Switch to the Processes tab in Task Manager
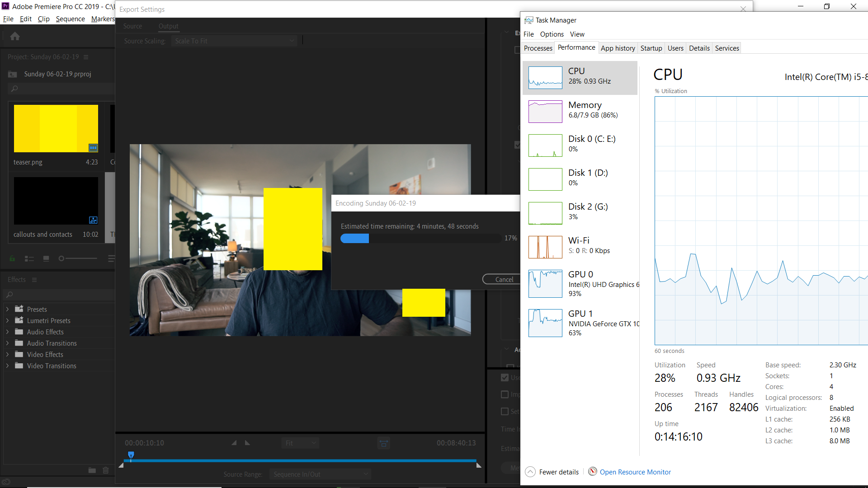868x488 pixels. tap(537, 48)
